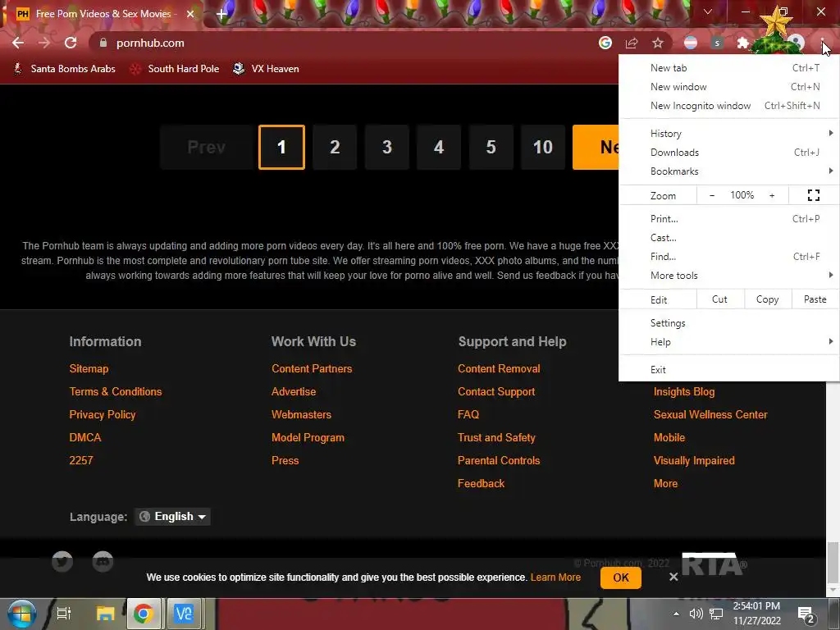The width and height of the screenshot is (840, 630).
Task: Bookmark this page with the star icon
Action: [658, 43]
